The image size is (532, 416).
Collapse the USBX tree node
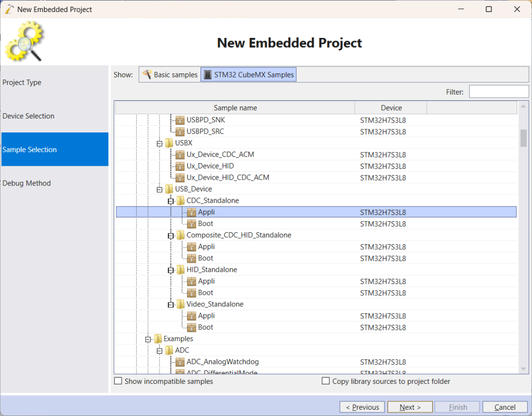tap(159, 143)
